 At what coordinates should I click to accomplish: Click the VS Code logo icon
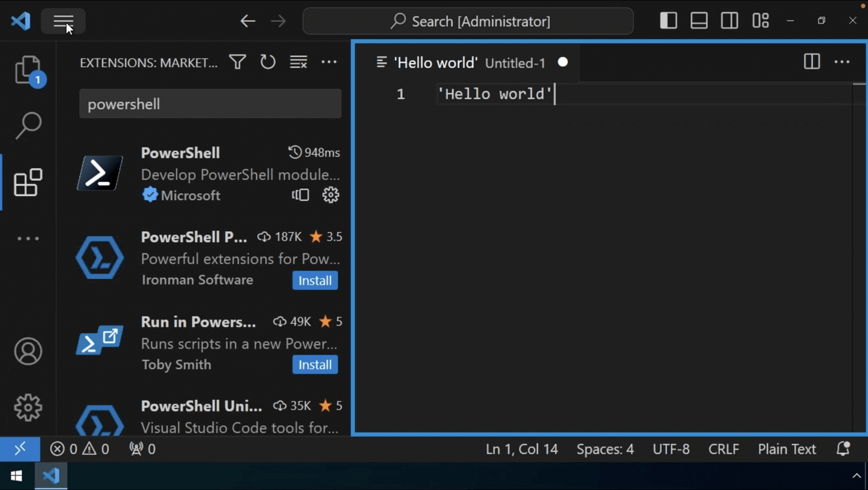click(21, 21)
